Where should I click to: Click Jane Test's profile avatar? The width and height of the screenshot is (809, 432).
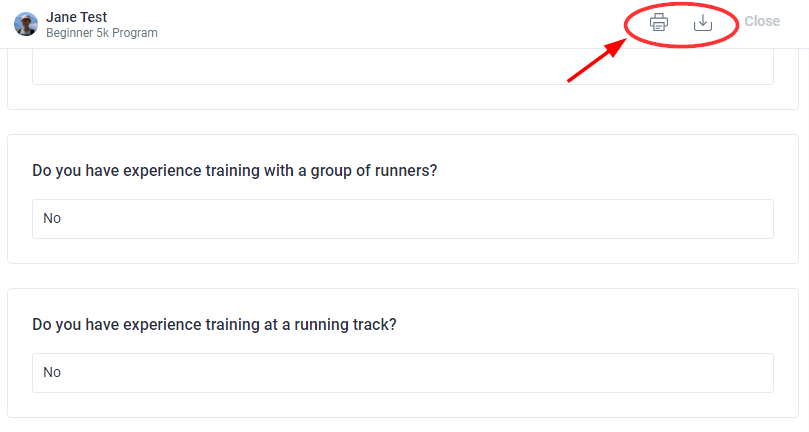click(x=26, y=24)
